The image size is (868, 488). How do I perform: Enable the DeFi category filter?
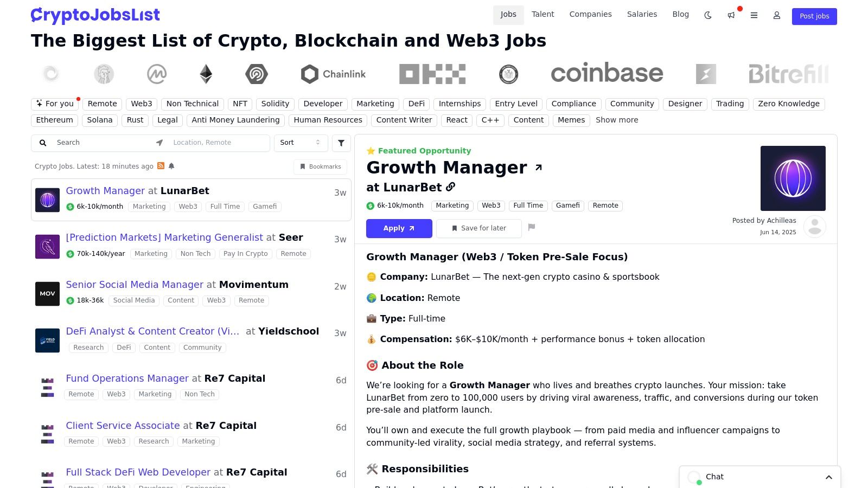(x=416, y=104)
